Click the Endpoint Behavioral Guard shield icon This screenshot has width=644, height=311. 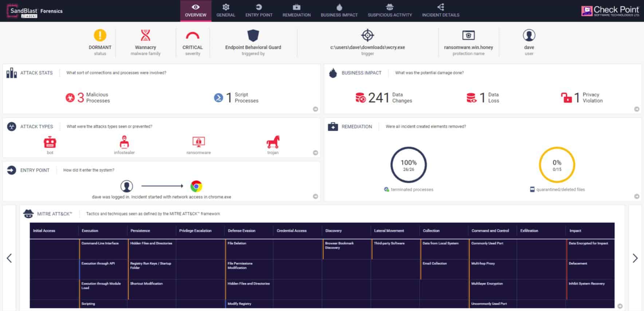pyautogui.click(x=253, y=35)
